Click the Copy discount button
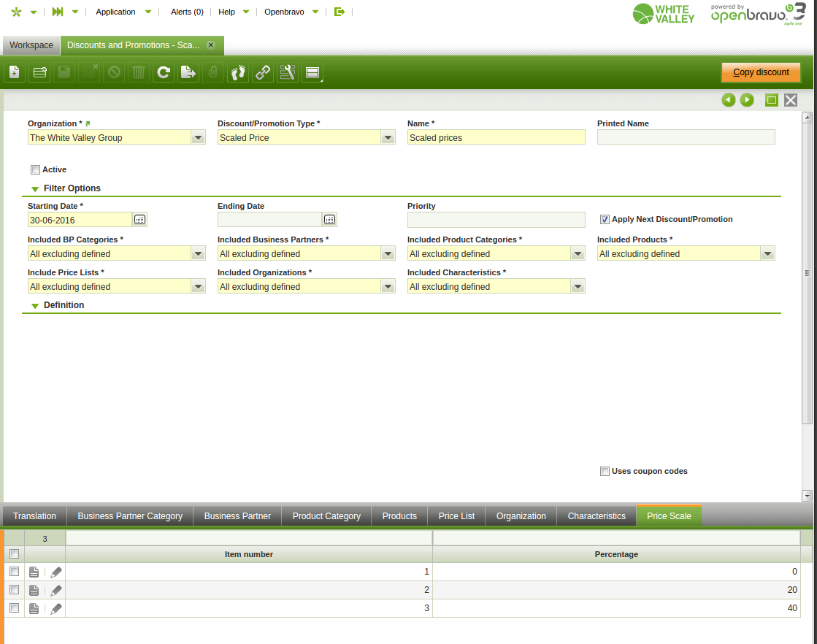The height and width of the screenshot is (644, 817). [x=761, y=72]
